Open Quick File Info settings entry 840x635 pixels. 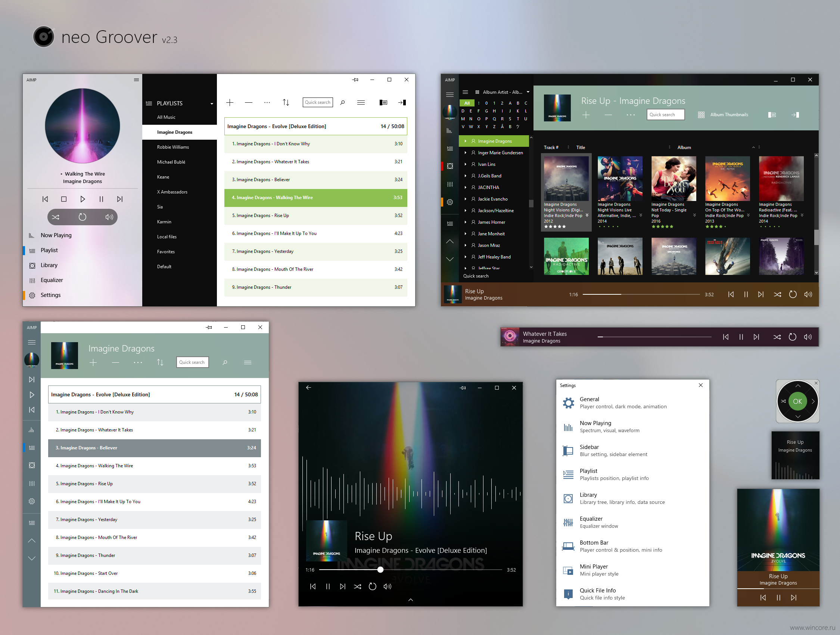click(x=633, y=594)
